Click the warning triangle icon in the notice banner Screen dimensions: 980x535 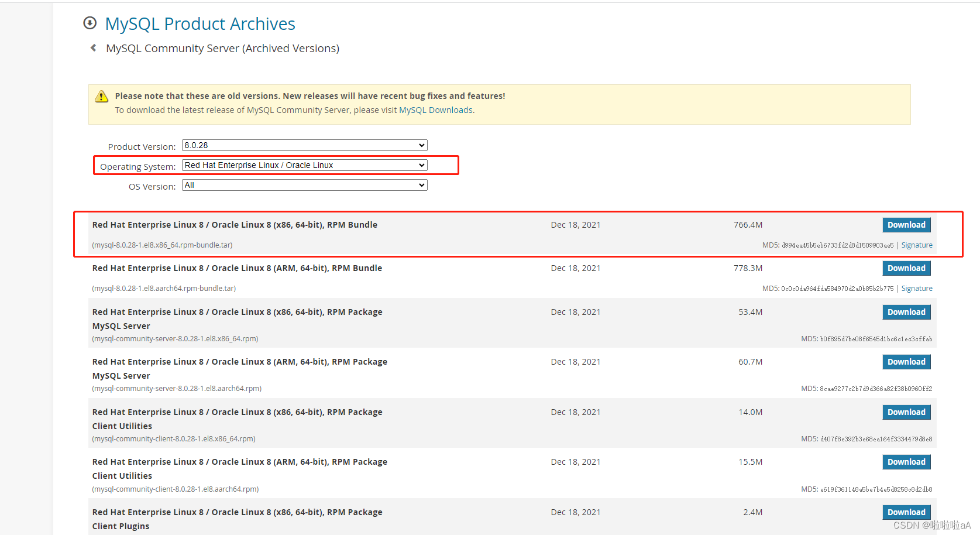102,96
